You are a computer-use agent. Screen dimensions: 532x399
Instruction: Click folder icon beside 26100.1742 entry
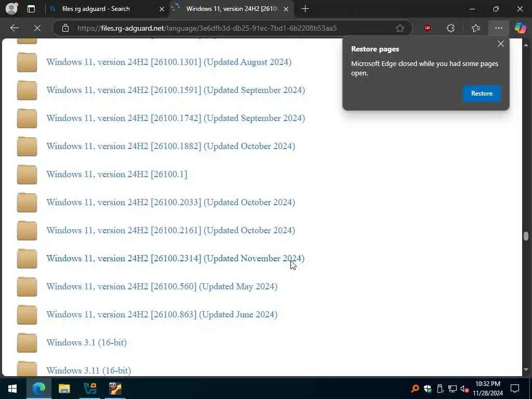[x=27, y=118]
